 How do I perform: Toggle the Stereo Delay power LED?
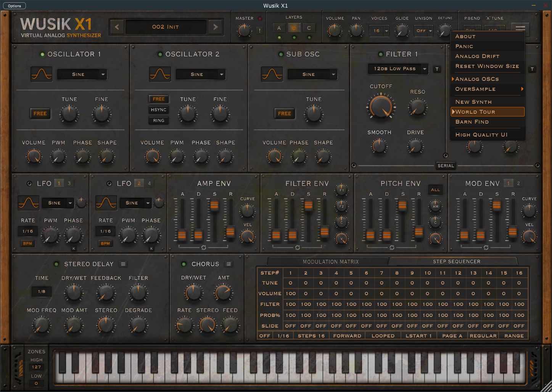coord(56,264)
